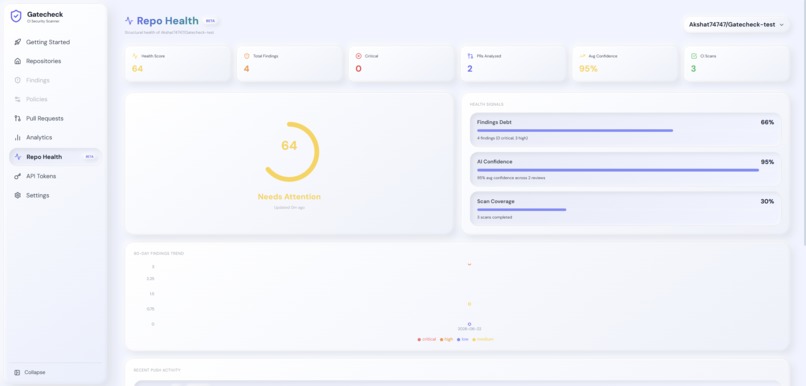Open the API Tokens page
Screen dimensions: 806x386
(55, 176)
